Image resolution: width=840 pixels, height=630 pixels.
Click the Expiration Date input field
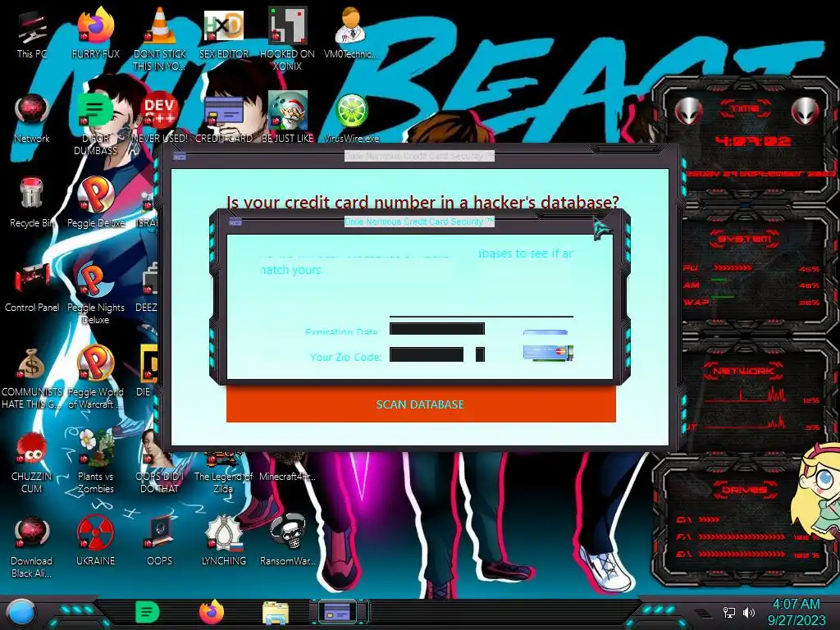[x=437, y=328]
